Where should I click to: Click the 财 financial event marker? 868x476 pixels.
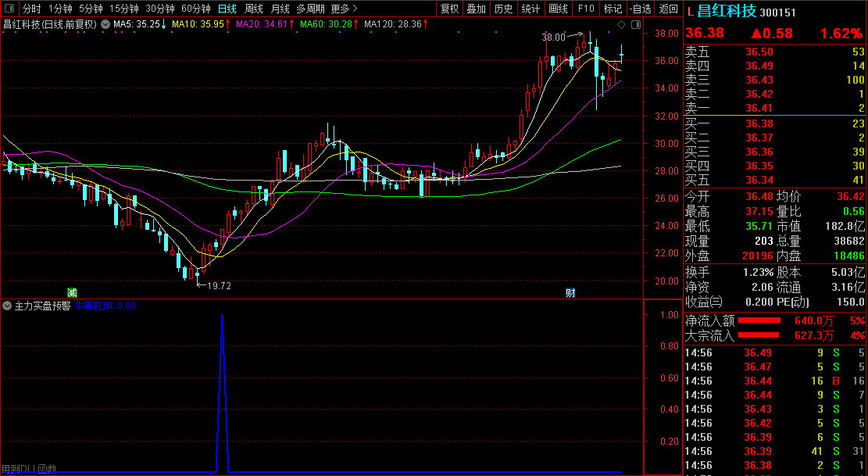(570, 293)
